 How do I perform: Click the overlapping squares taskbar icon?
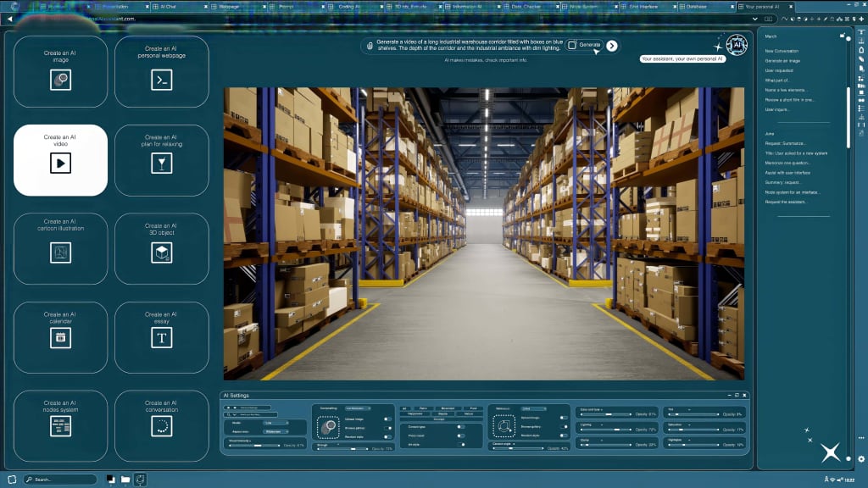pos(111,480)
